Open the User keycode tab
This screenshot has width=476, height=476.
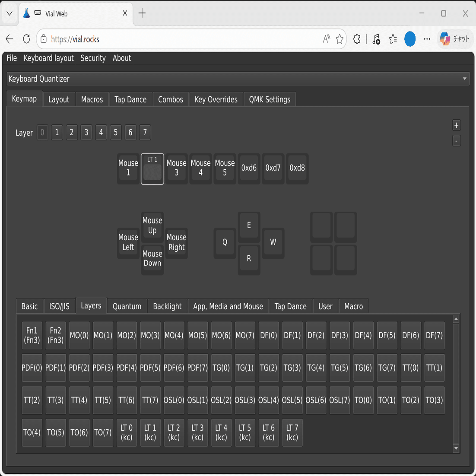tap(325, 306)
